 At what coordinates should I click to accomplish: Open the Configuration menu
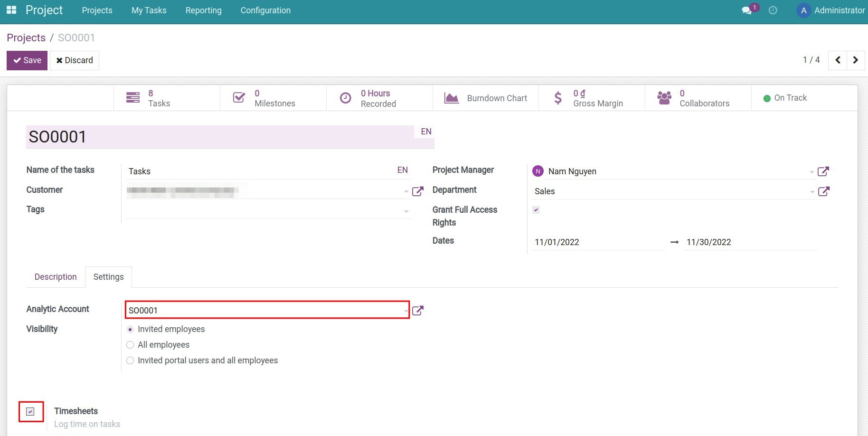pos(265,10)
